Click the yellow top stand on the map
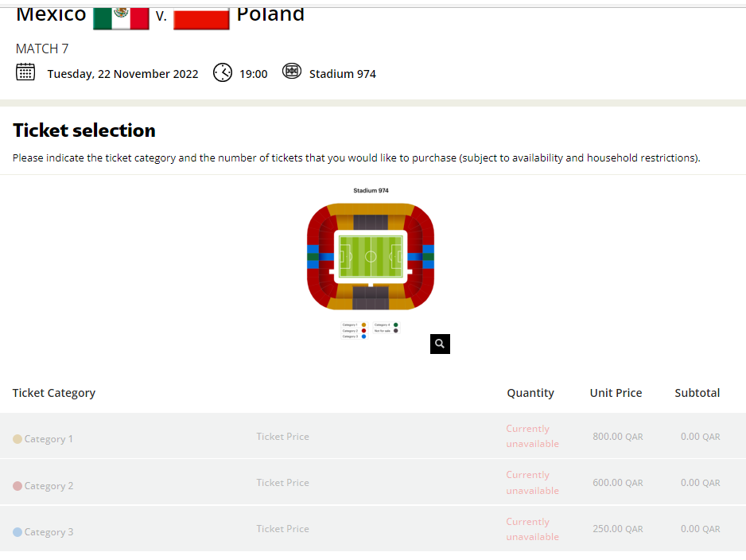The width and height of the screenshot is (746, 560). (x=371, y=209)
